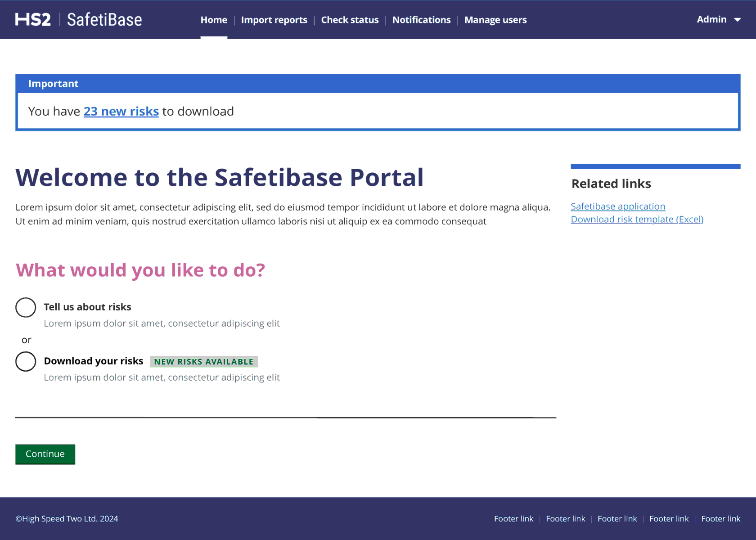Image resolution: width=756 pixels, height=540 pixels.
Task: Click the Tell us about risks label
Action: point(87,307)
